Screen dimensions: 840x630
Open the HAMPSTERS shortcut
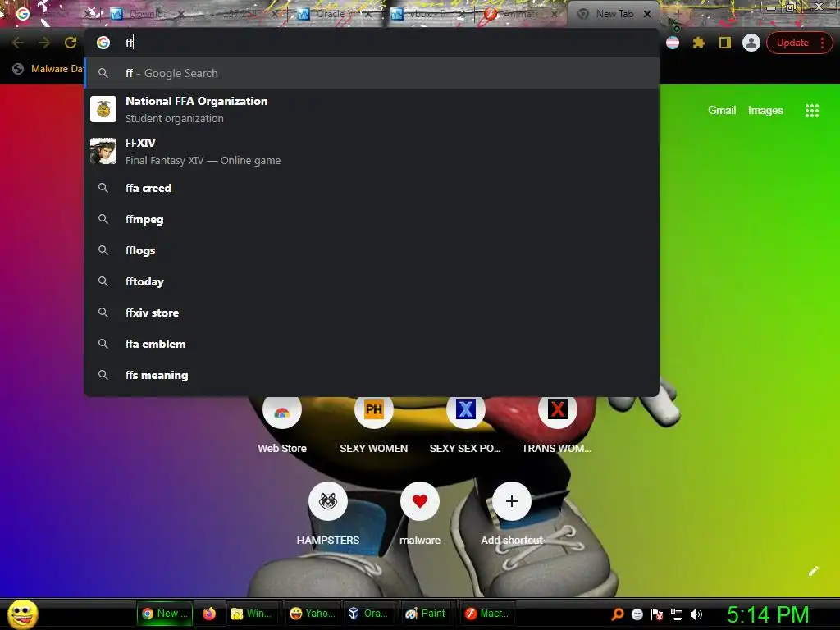point(328,514)
